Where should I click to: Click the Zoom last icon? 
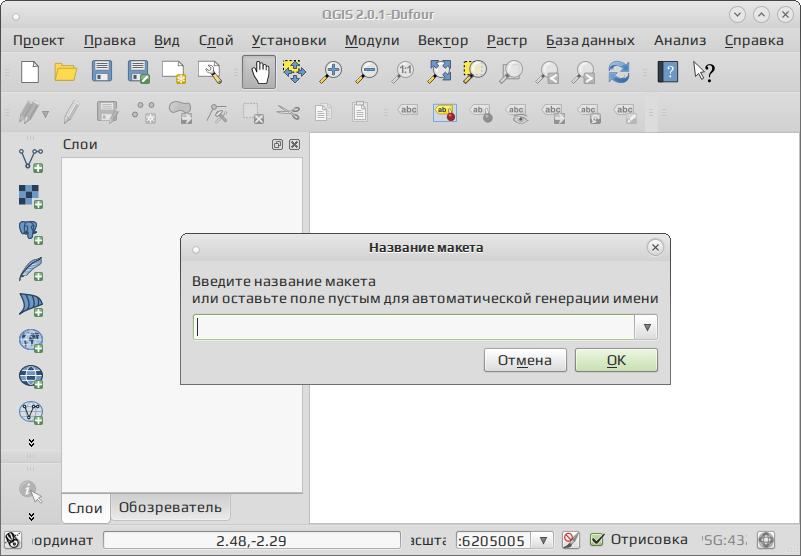[x=547, y=72]
